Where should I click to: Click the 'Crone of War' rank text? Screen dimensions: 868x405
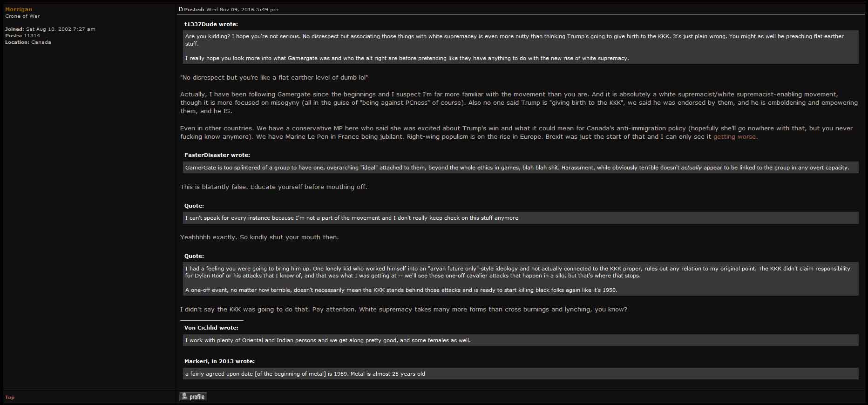pos(22,16)
